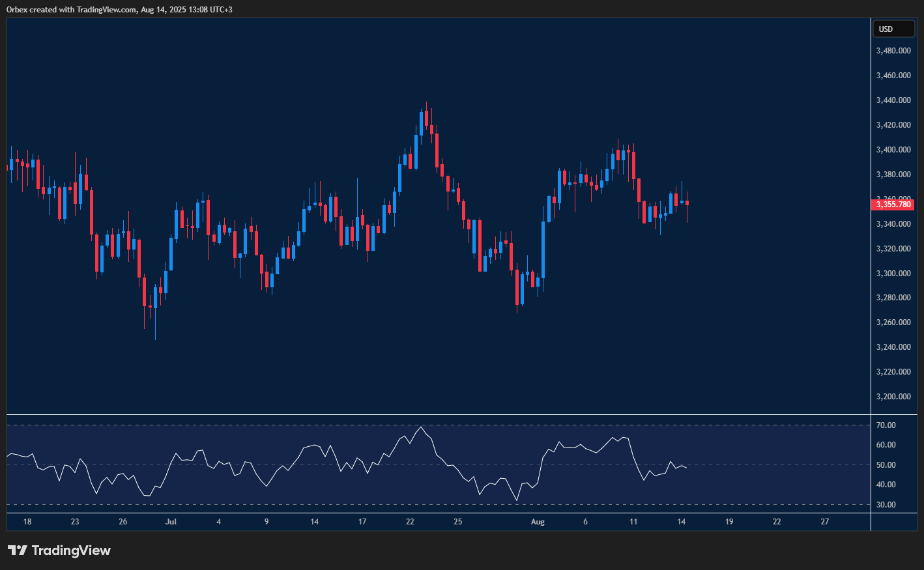The width and height of the screenshot is (924, 570).
Task: Open the Orbex TradingView.com attribution text
Action: tap(119, 9)
